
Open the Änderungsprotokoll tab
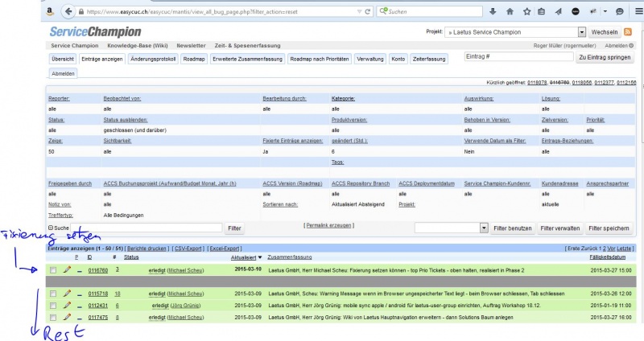153,59
